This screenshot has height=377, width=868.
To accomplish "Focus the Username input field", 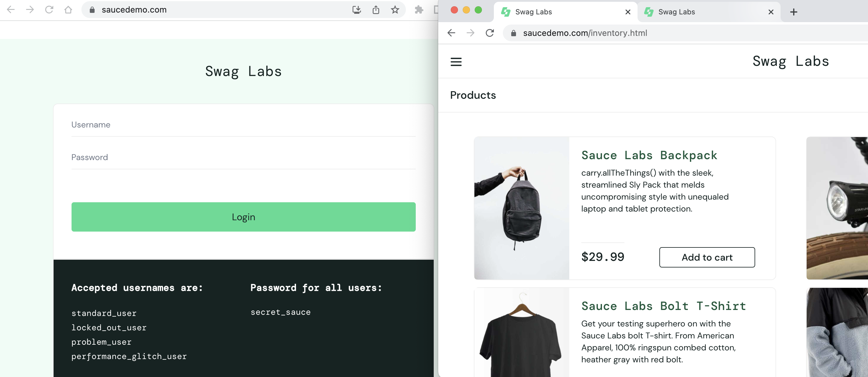I will [x=243, y=125].
